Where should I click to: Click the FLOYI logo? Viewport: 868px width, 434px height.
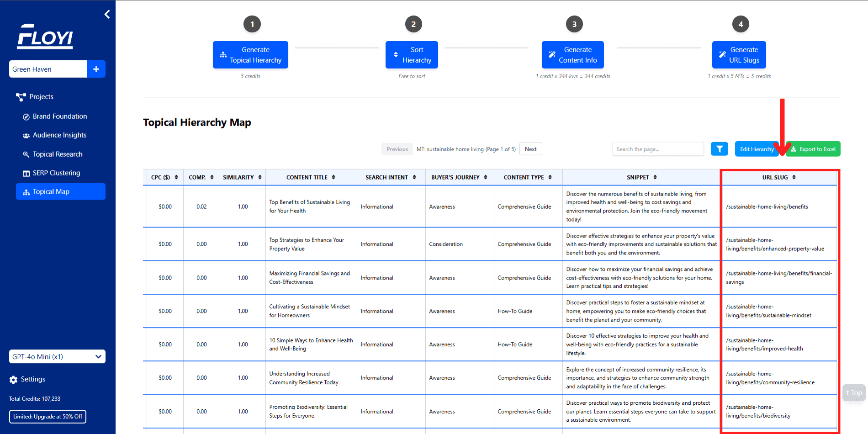45,37
